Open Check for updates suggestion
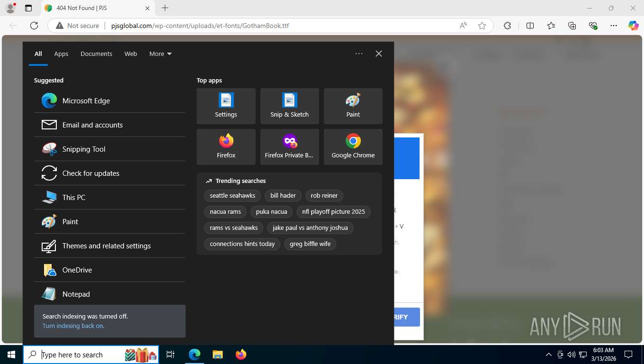The height and width of the screenshot is (364, 644). click(x=109, y=173)
